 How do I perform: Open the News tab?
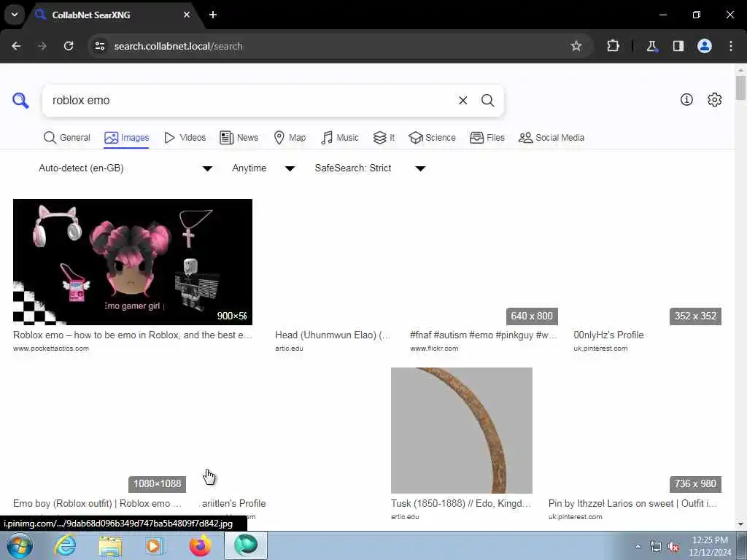click(x=239, y=138)
